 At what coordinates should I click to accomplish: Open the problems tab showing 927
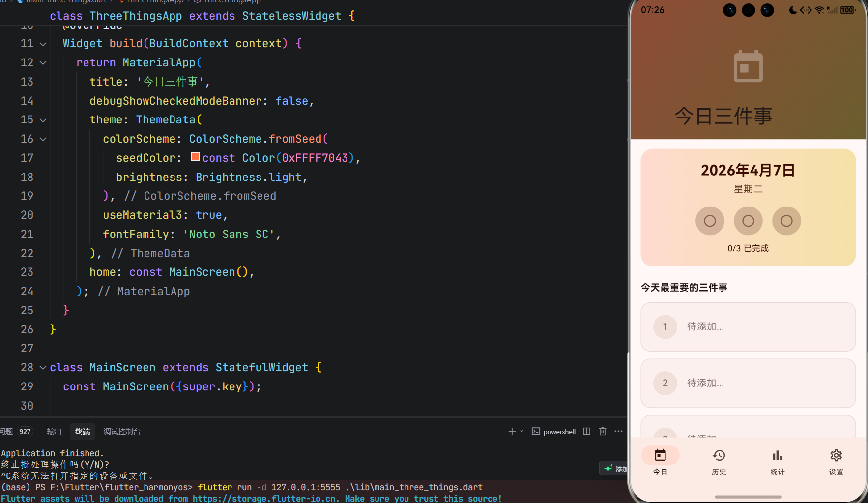click(16, 431)
